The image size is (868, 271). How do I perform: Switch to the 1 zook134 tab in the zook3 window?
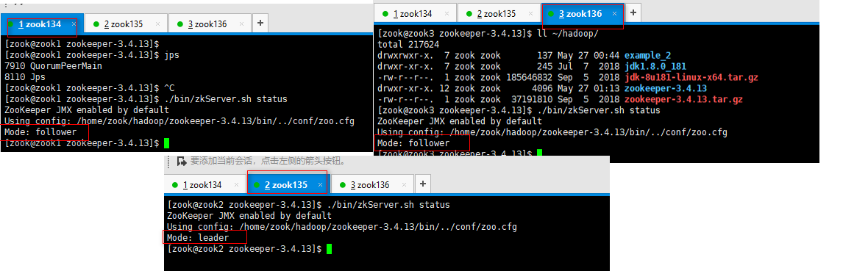[414, 14]
